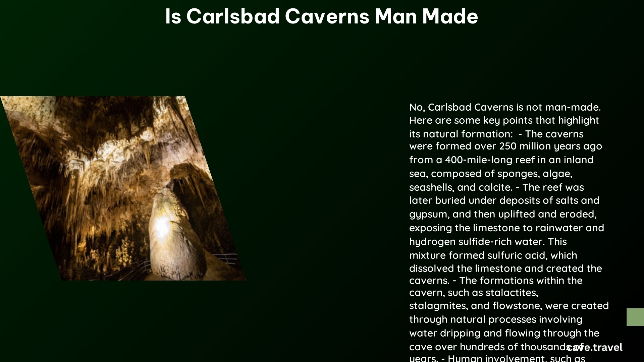Click the line 'caverns. - The formations within the'

coord(496,281)
